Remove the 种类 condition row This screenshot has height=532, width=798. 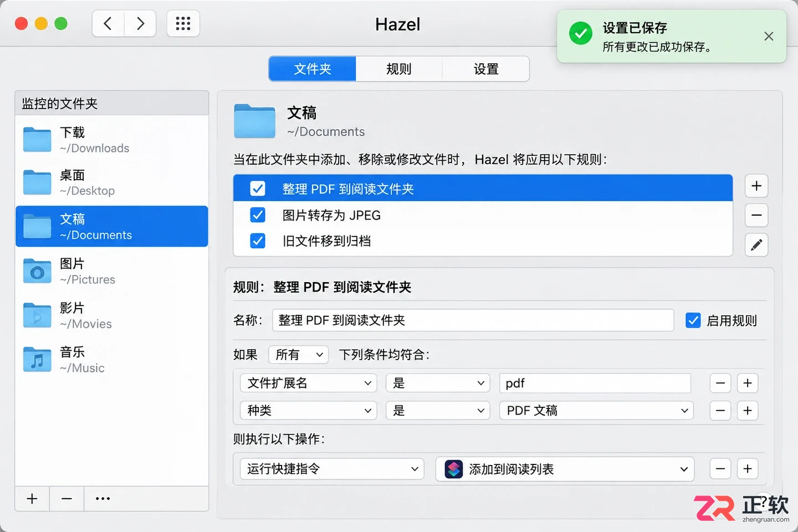tap(720, 411)
